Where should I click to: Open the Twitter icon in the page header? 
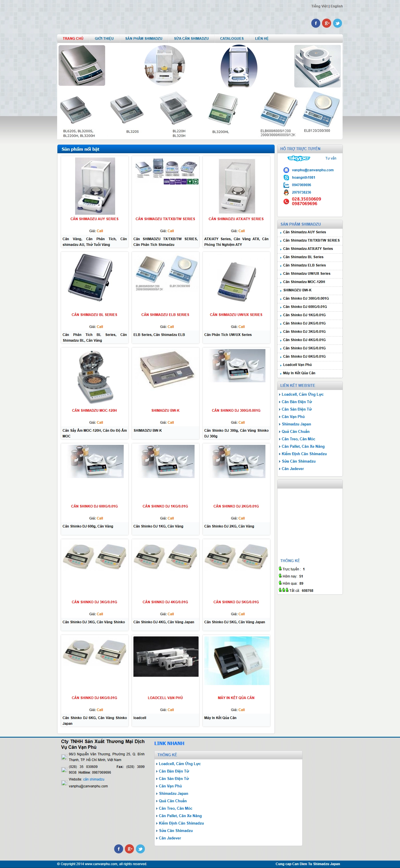[337, 23]
